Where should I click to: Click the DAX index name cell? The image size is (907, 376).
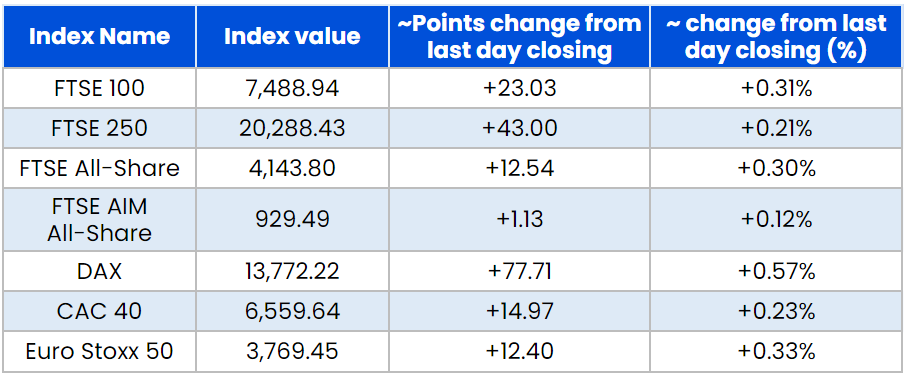(x=99, y=271)
